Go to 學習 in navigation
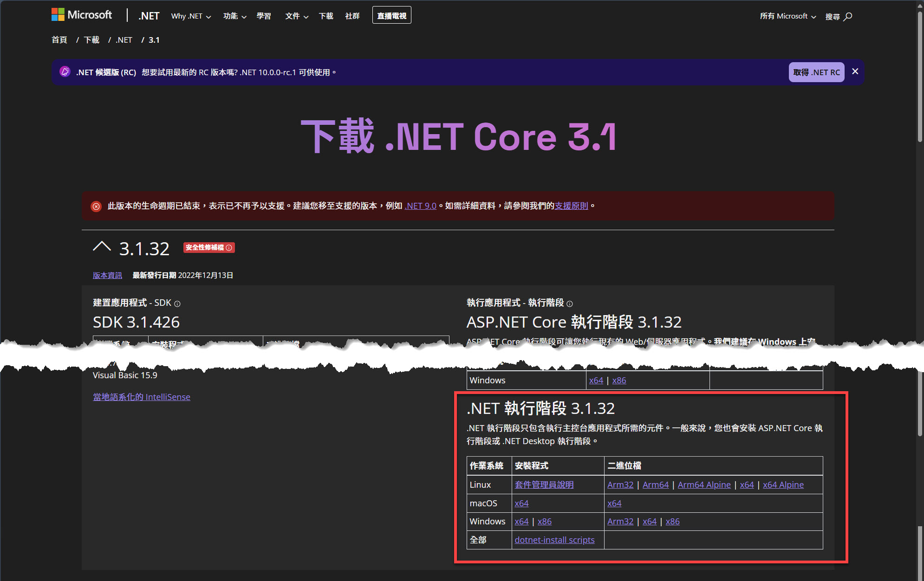The image size is (924, 581). coord(264,16)
